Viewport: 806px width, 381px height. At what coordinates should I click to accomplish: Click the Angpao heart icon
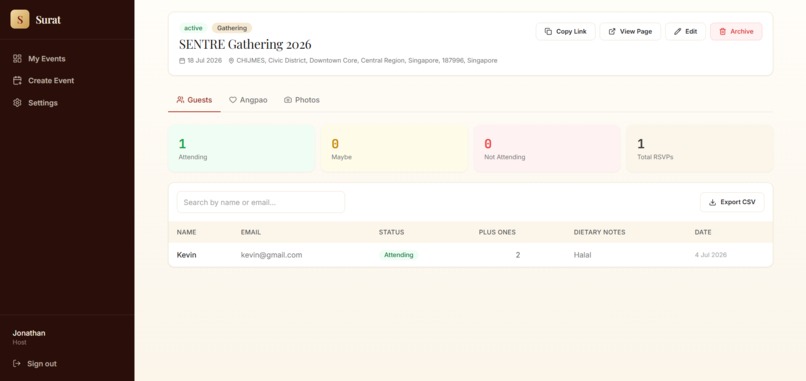coord(233,100)
